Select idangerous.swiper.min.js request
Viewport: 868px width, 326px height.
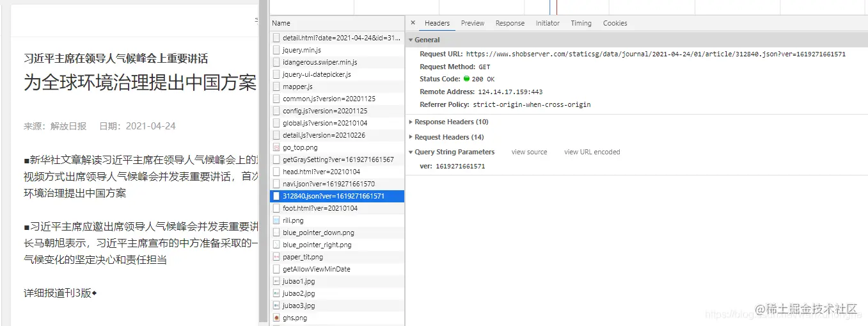coord(337,62)
